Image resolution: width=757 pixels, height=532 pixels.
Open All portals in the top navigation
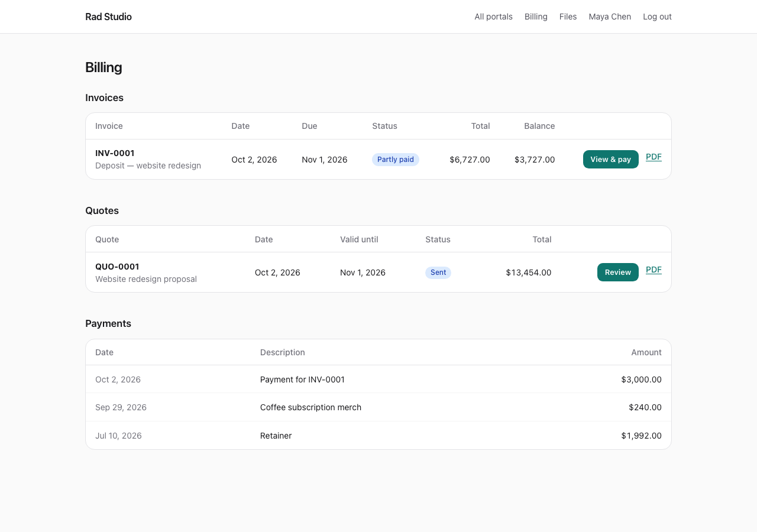pos(493,17)
